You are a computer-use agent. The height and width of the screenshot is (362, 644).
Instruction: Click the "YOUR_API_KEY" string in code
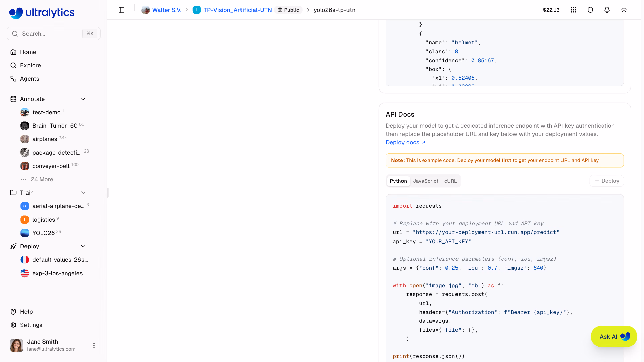(448, 242)
